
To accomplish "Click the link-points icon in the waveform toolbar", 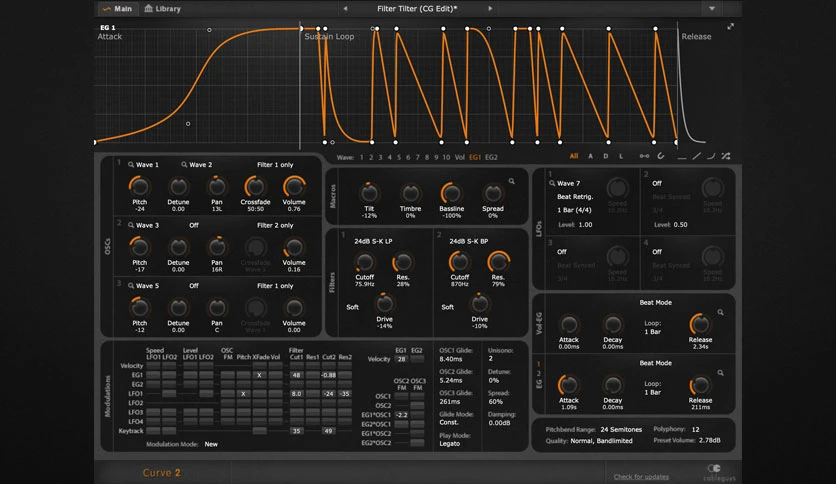I will 644,156.
